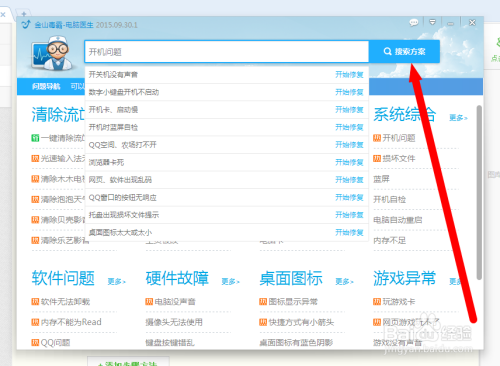Open the 软件问题 category heading
500x366 pixels.
(63, 278)
